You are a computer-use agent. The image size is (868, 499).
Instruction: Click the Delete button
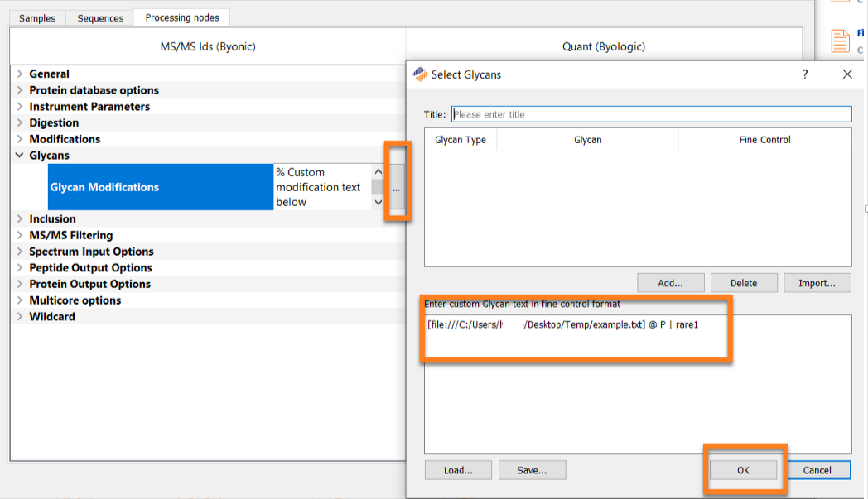coord(744,283)
